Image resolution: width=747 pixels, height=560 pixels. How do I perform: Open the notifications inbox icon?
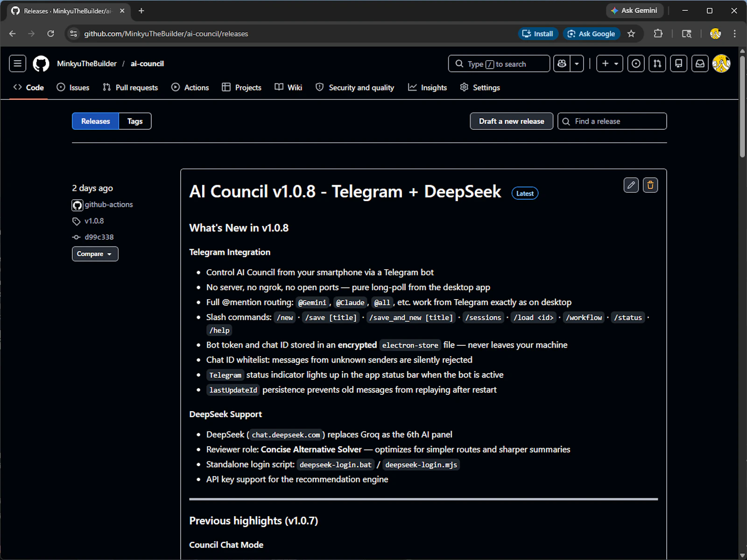tap(700, 63)
